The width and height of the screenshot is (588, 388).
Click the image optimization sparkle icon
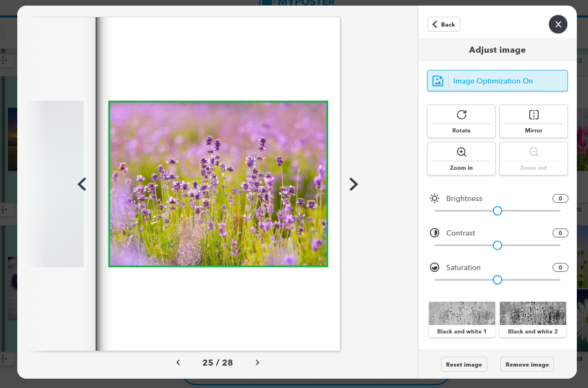tap(438, 81)
